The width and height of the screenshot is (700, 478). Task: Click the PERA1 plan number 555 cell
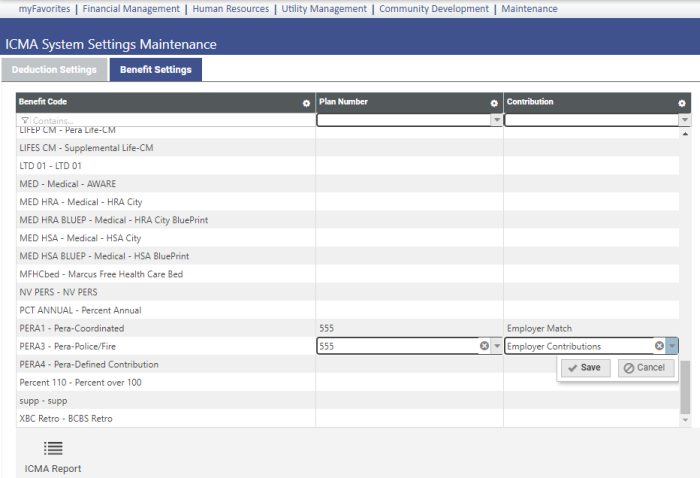[x=409, y=328]
